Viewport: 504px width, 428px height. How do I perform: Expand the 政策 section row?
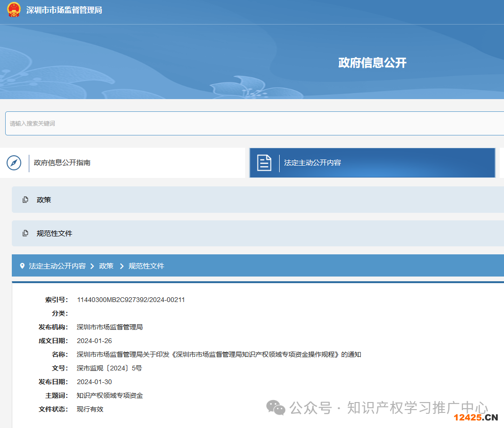(258, 200)
